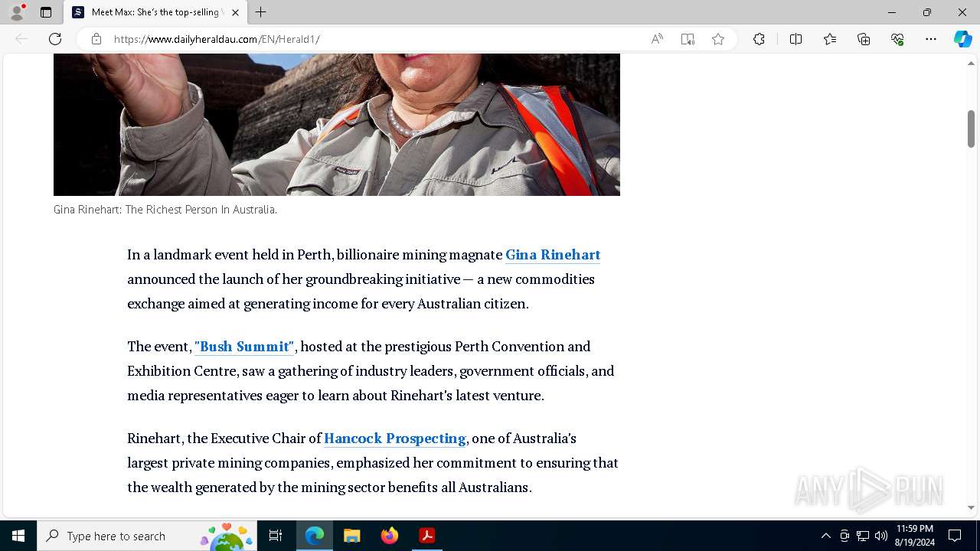
Task: Open the "Bush Summit" link
Action: coord(244,347)
